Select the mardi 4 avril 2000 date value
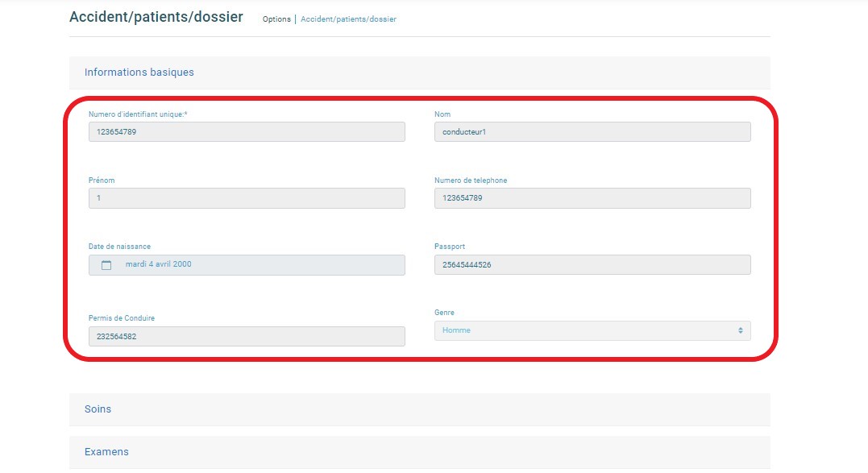This screenshot has width=868, height=473. (x=158, y=264)
